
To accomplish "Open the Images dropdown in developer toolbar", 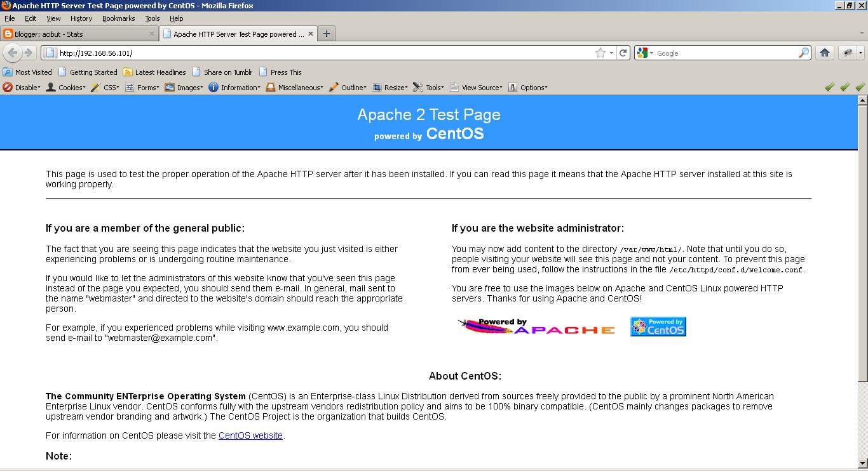I will pos(184,88).
